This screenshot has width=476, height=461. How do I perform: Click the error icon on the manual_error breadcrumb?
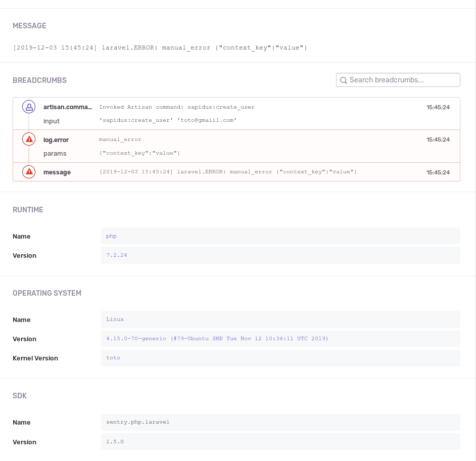point(29,139)
